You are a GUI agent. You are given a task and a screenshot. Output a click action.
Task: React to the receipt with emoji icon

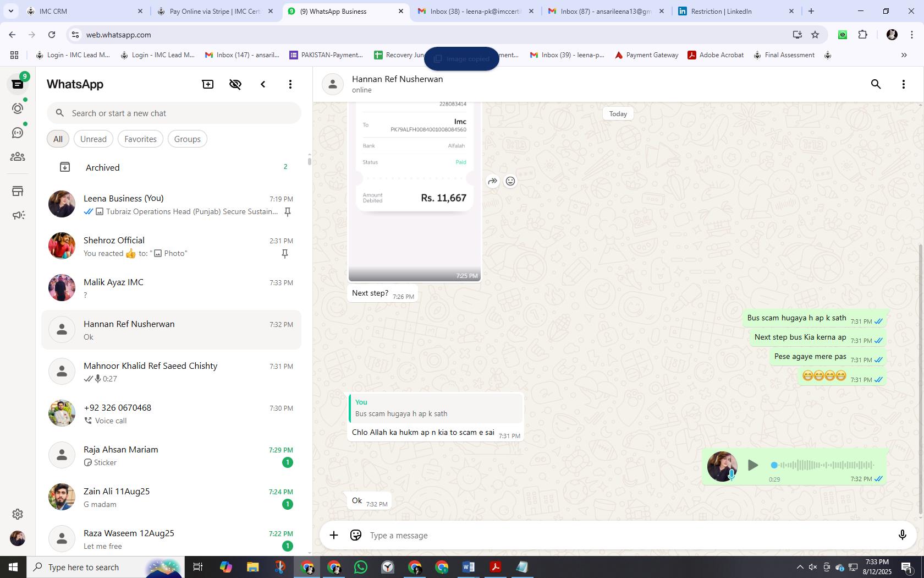[x=510, y=181]
